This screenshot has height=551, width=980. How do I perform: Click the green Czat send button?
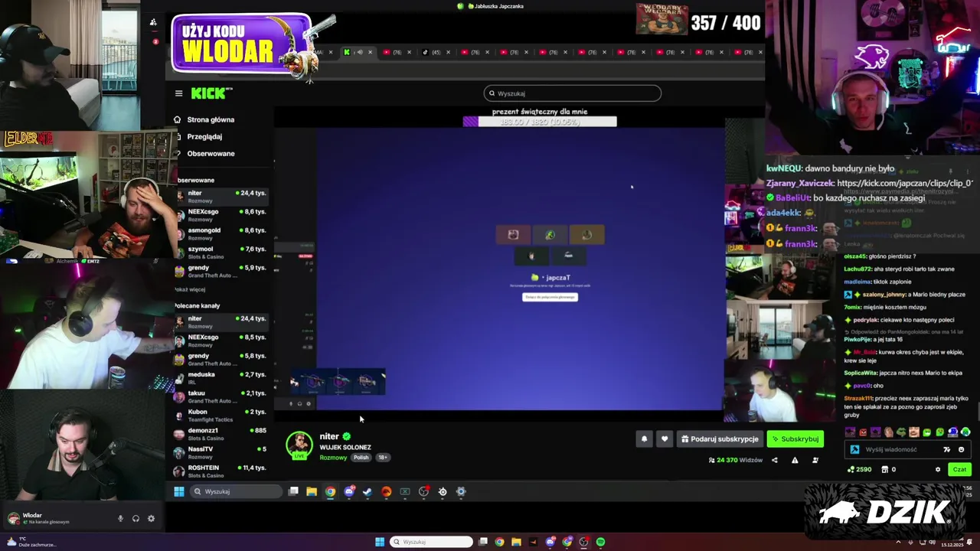pos(959,470)
